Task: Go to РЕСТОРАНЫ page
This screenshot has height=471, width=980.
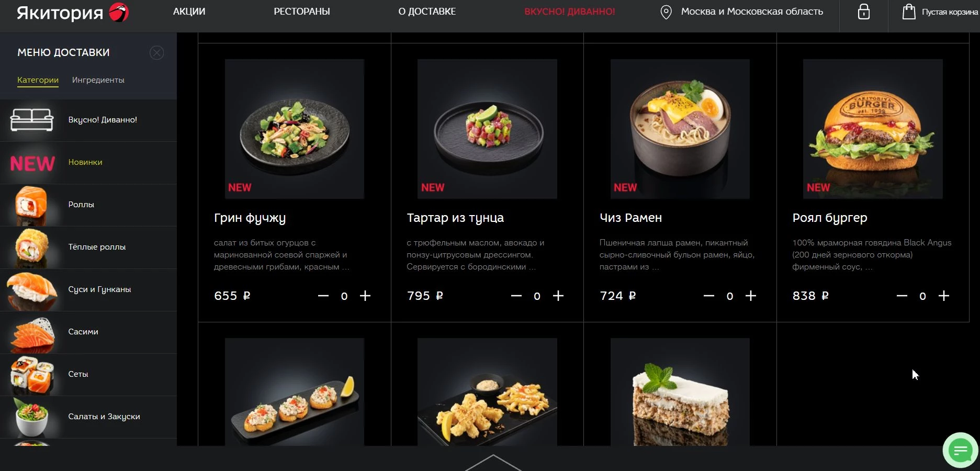Action: point(302,12)
